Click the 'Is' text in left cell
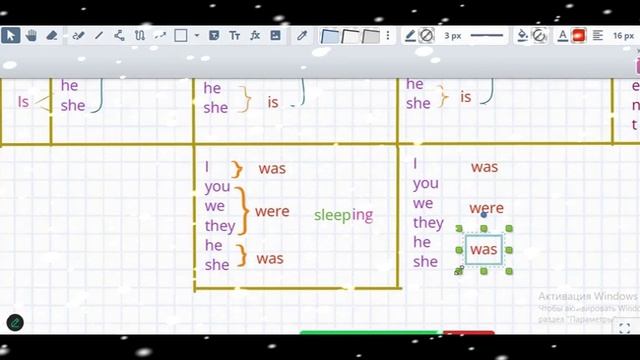 point(23,102)
